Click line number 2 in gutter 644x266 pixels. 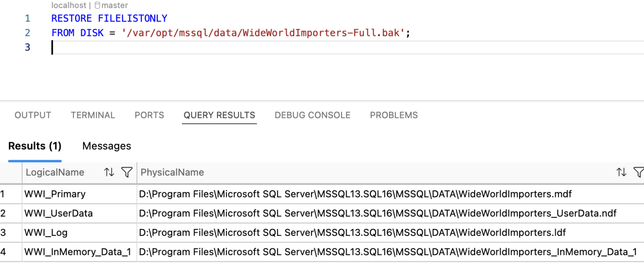coord(27,33)
